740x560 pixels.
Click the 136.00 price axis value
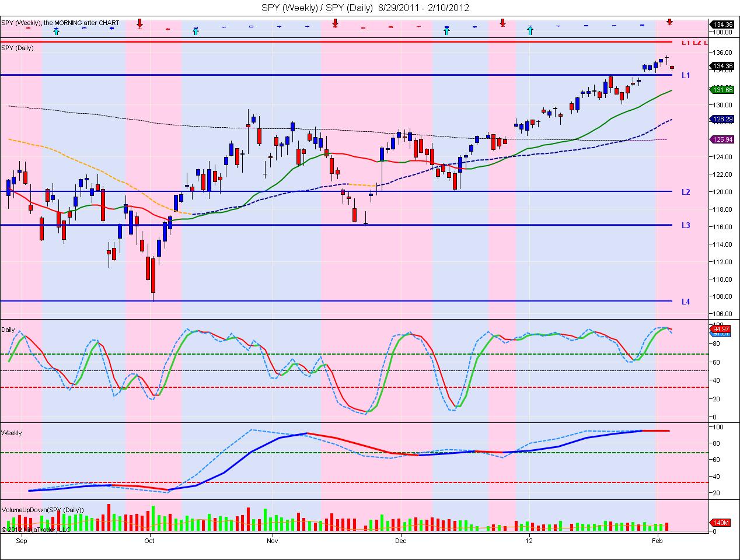click(x=722, y=52)
